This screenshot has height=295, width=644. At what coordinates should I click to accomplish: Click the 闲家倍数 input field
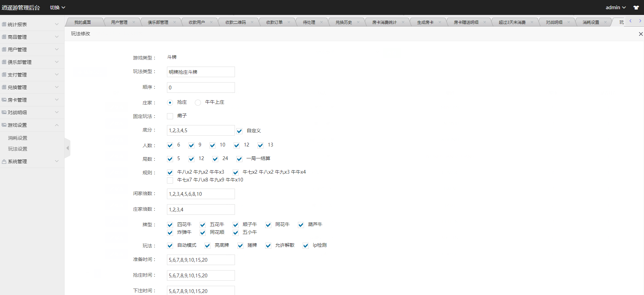[x=201, y=194]
